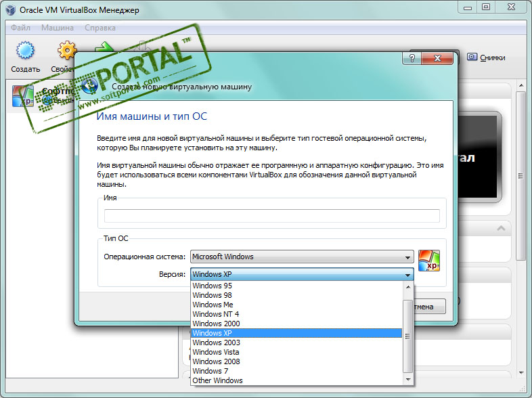Click the VirtualBox cube title bar icon
This screenshot has width=532, height=398.
pos(11,9)
